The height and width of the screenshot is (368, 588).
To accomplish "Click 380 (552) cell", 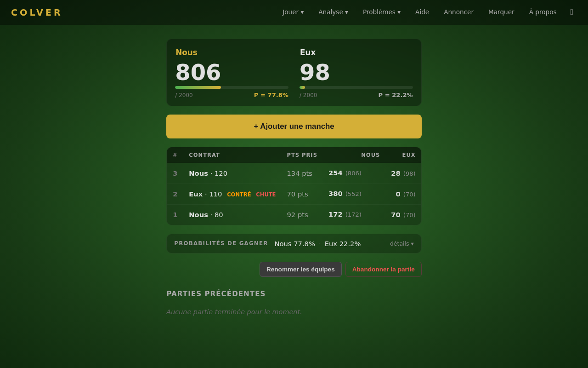I will coord(345,194).
